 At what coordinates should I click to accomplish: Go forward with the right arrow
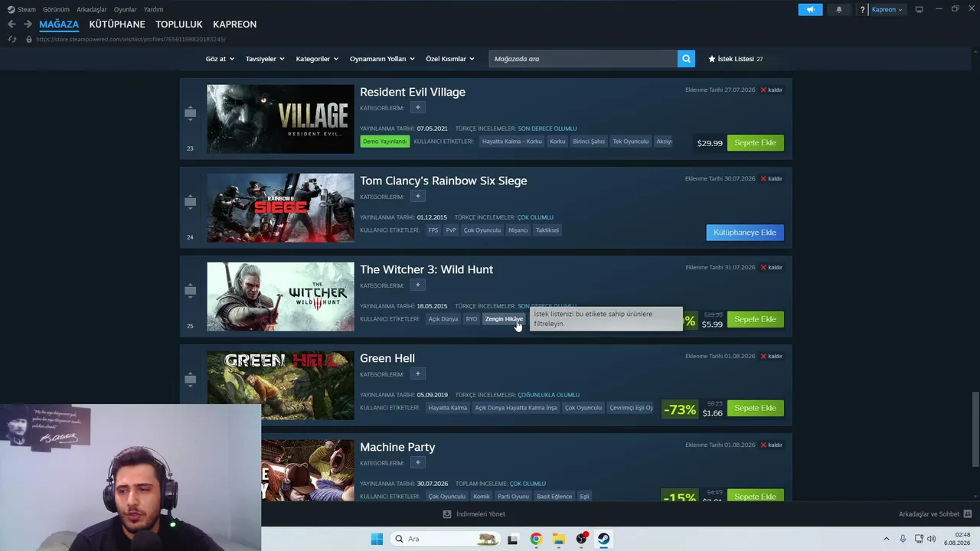pos(28,24)
